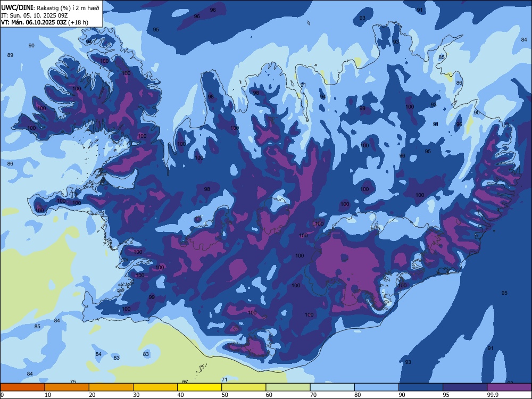
Task: Click the legend tick label 20
Action: click(x=92, y=395)
